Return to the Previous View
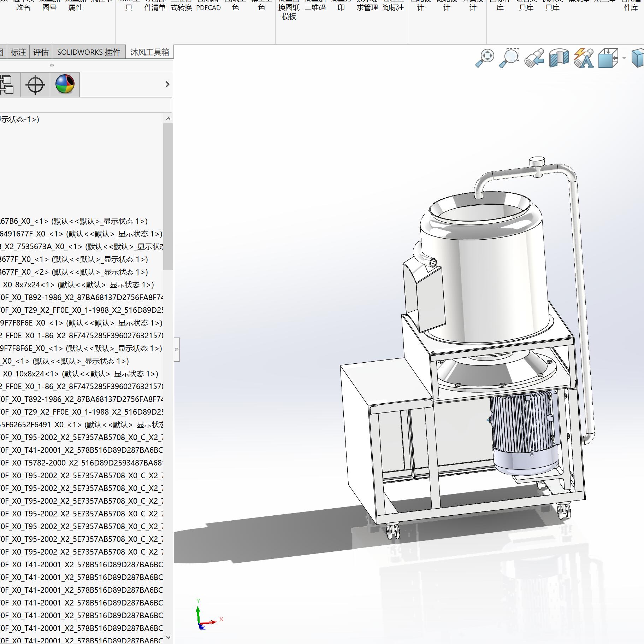 [x=534, y=58]
